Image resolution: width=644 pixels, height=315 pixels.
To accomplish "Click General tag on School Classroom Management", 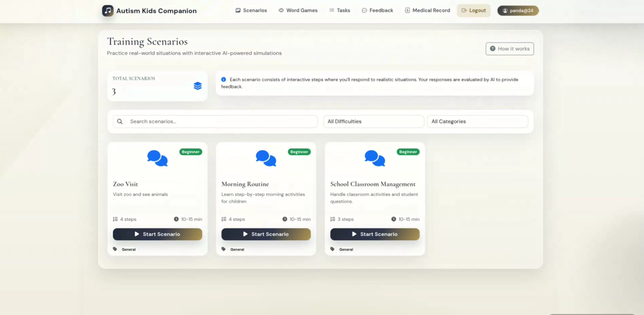I will pyautogui.click(x=346, y=249).
